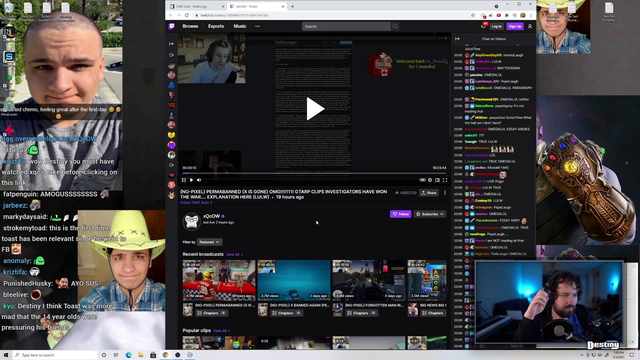Open the FORGOTTEN MAN broadcast thumbnail
Image resolution: width=640 pixels, height=360 pixels.
369,280
